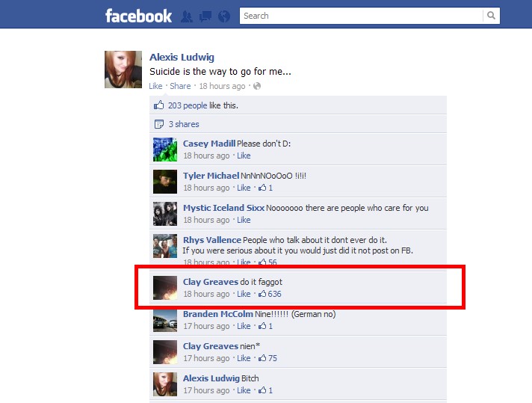Open the messages icon in header
This screenshot has width=532, height=403.
[205, 16]
